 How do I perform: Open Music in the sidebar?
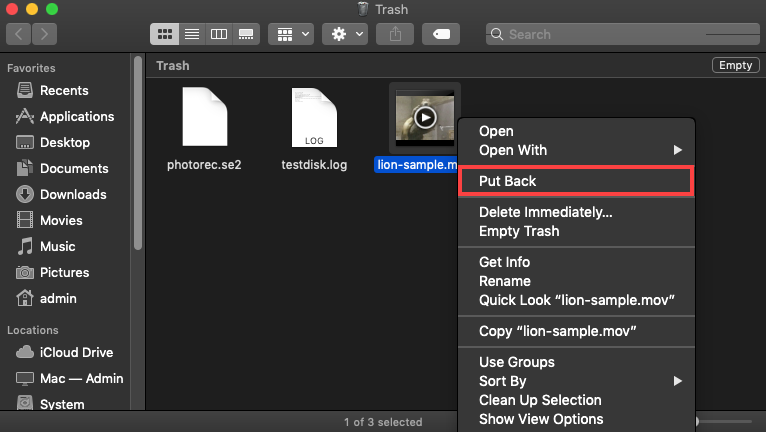pyautogui.click(x=58, y=246)
